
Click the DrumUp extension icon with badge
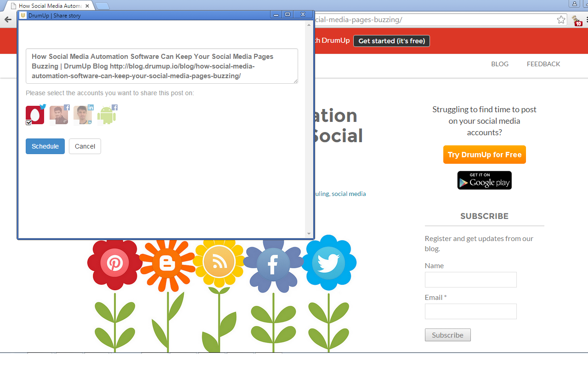coord(577,20)
